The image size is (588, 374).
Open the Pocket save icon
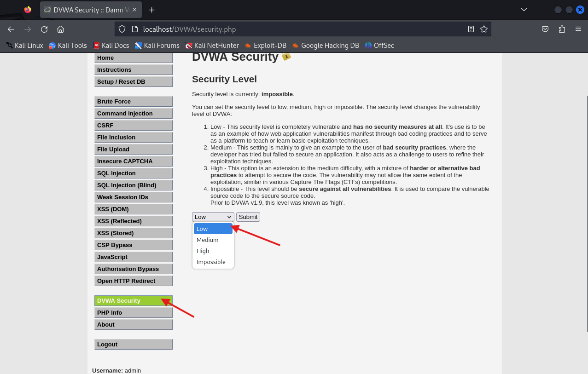click(x=545, y=29)
